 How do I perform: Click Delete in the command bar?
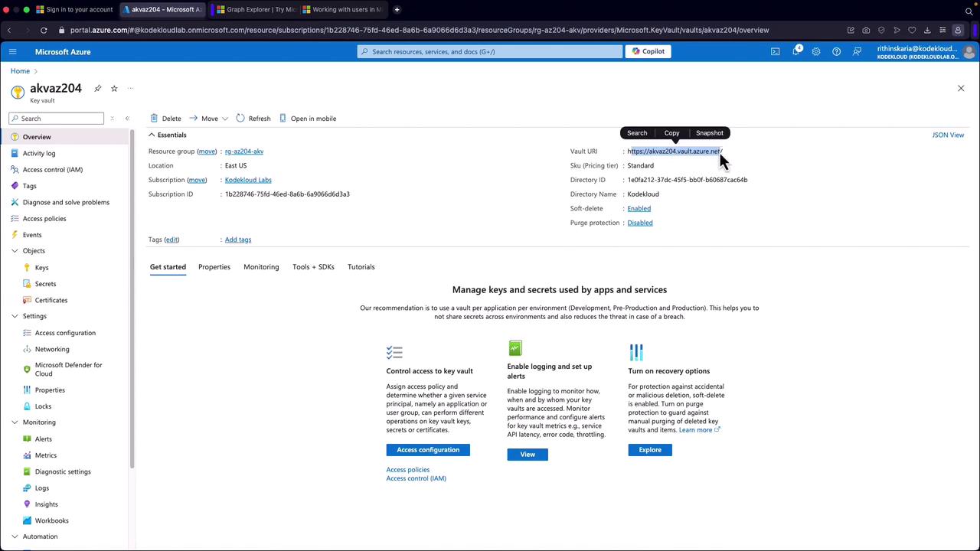[x=165, y=119]
